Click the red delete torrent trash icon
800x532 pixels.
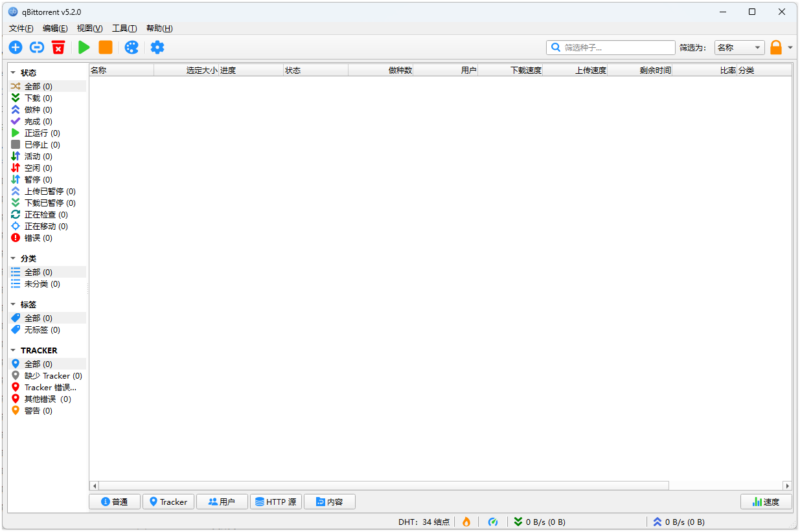click(x=58, y=47)
